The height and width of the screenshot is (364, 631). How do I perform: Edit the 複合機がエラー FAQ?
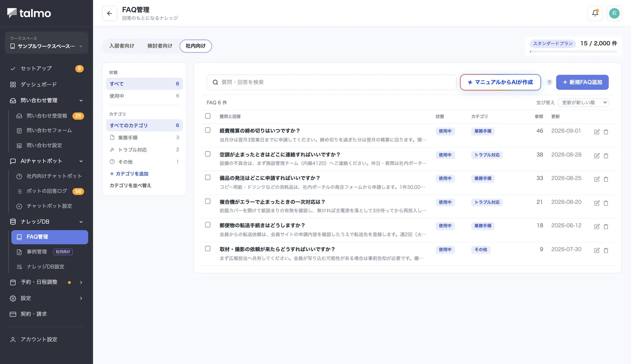pos(597,203)
